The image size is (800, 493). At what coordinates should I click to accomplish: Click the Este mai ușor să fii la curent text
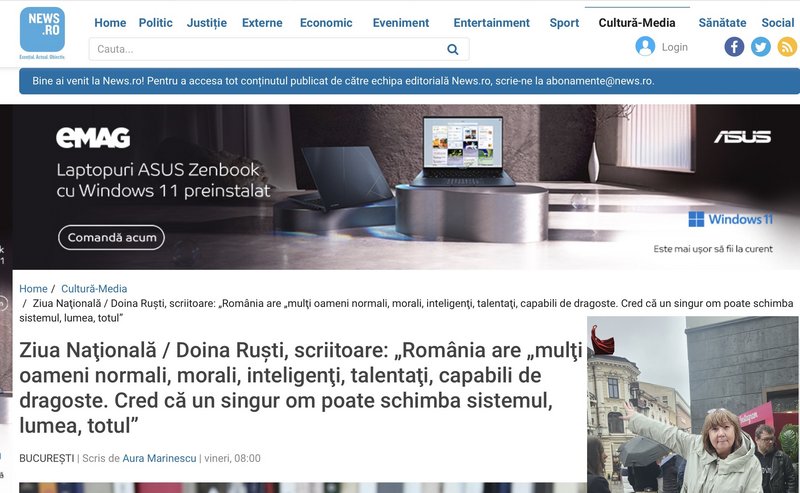click(713, 249)
